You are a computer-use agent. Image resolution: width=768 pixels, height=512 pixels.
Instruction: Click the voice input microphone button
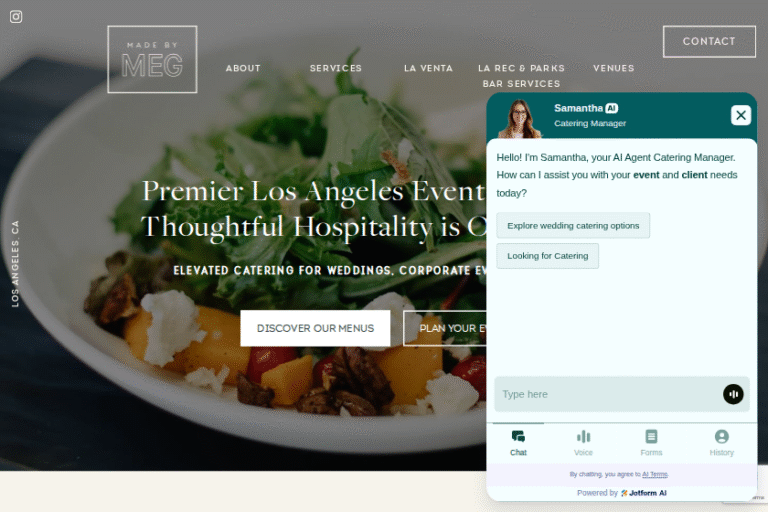point(733,394)
